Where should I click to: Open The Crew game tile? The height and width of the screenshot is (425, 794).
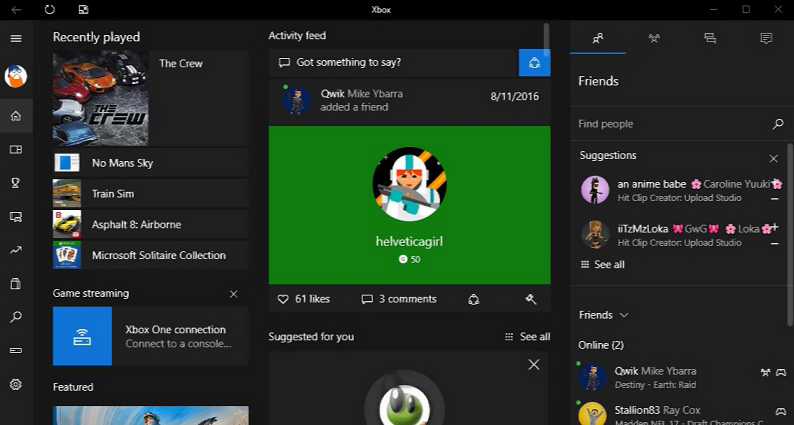150,98
